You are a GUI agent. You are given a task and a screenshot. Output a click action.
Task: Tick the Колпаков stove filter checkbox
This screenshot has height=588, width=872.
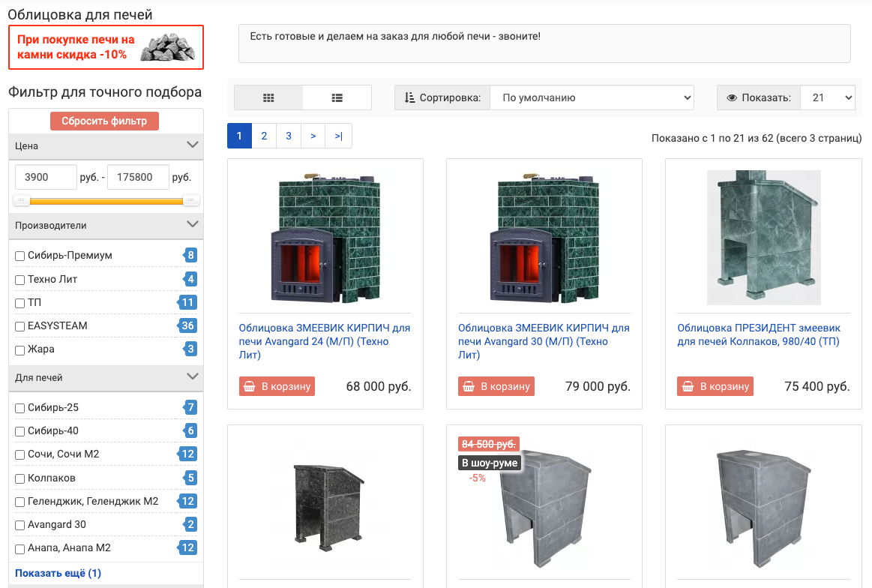[20, 478]
